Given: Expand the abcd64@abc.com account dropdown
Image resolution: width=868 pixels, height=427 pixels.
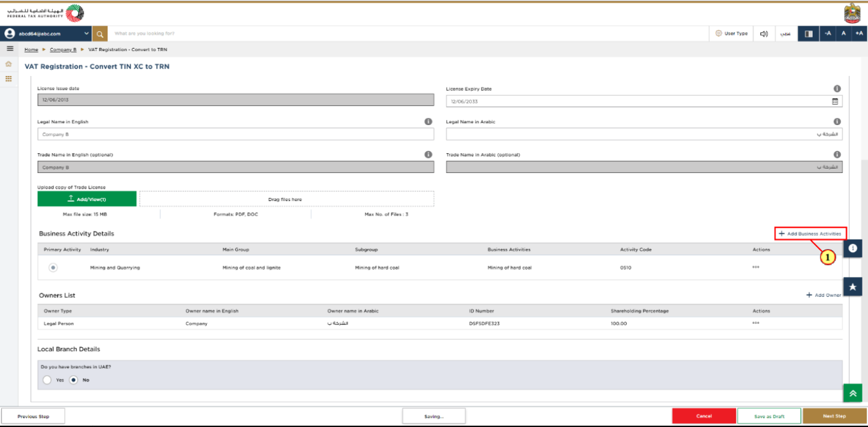Looking at the screenshot, I should coord(86,34).
